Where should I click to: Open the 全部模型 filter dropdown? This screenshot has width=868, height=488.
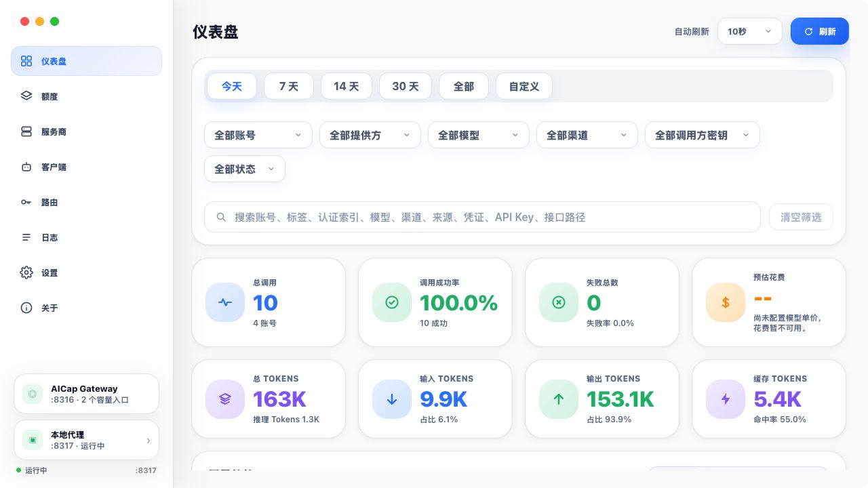tap(479, 135)
